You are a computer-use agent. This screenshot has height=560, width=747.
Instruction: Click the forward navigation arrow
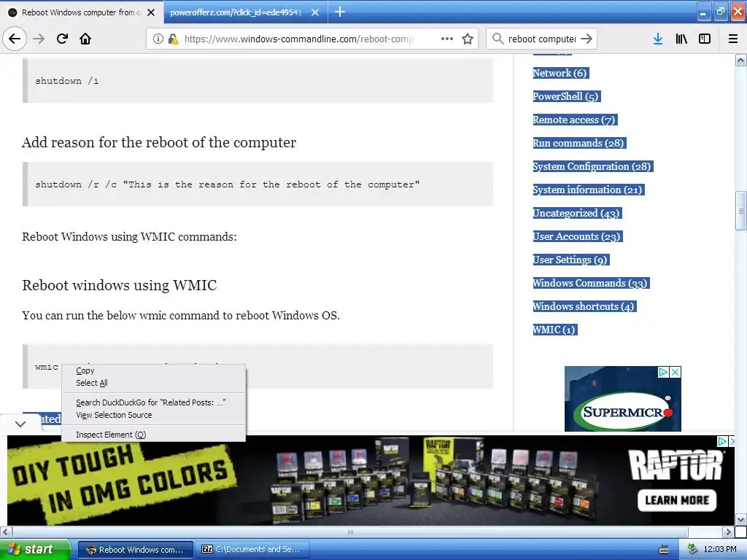tap(39, 39)
